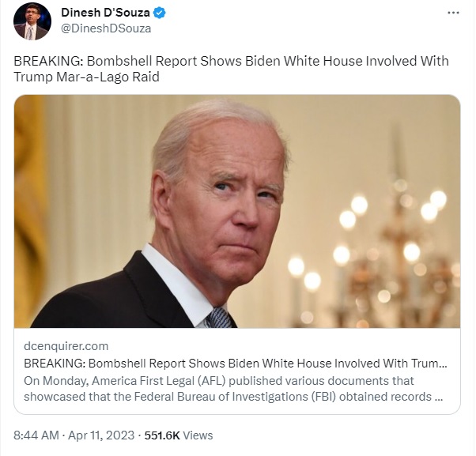Image resolution: width=476 pixels, height=456 pixels.
Task: Open the @DineshDSouza handle link
Action: [x=106, y=28]
